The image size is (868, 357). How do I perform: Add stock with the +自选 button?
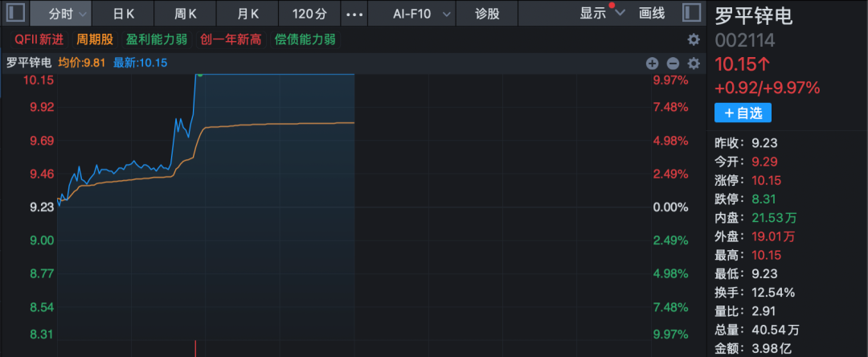click(742, 113)
